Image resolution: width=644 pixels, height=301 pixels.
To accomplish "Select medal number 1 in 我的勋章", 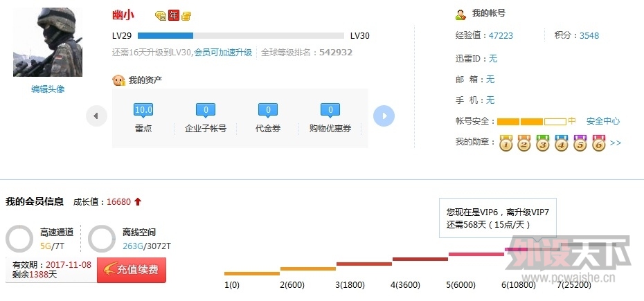I will tap(506, 143).
